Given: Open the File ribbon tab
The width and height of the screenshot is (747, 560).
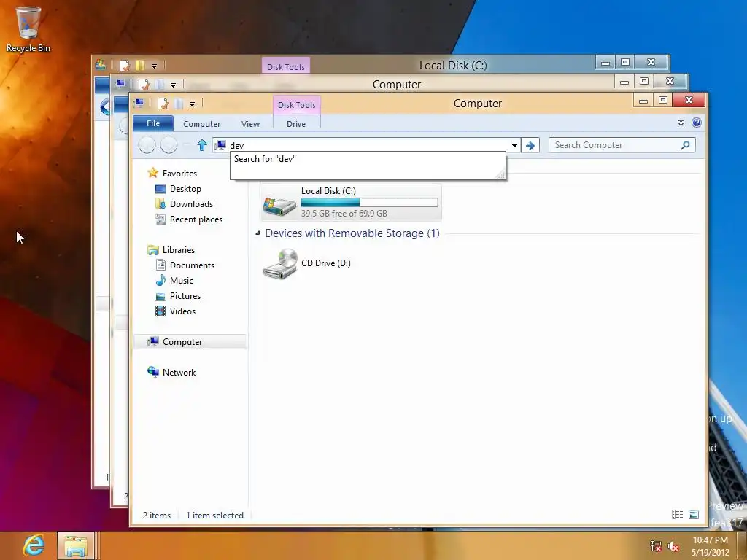Looking at the screenshot, I should [x=153, y=123].
